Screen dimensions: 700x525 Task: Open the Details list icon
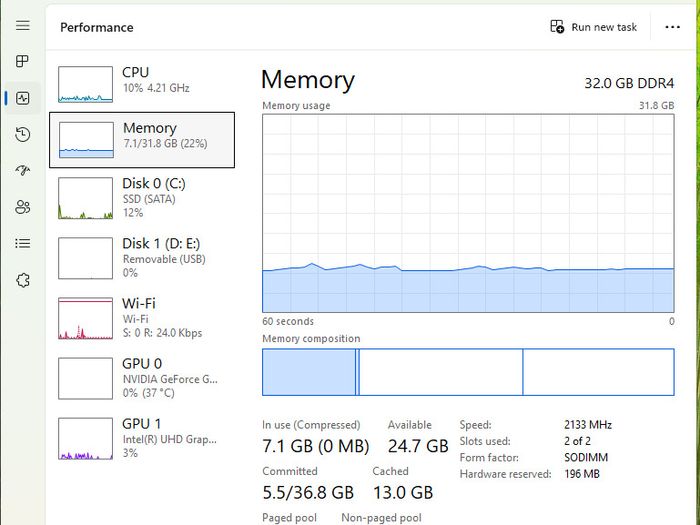click(x=23, y=243)
